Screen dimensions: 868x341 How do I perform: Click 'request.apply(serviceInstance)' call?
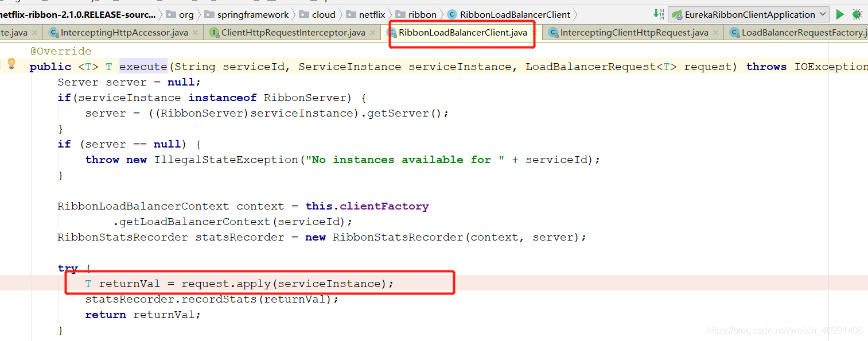click(x=285, y=284)
